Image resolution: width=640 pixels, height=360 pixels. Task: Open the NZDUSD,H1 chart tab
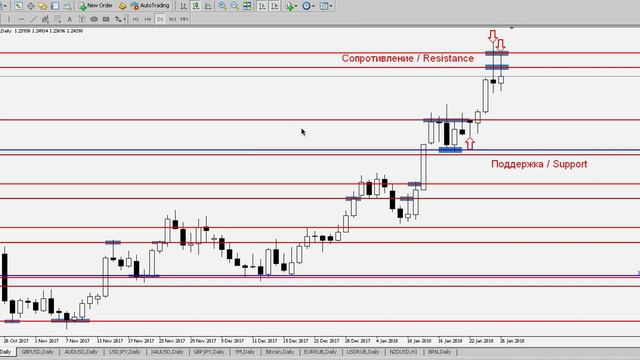[x=403, y=352]
